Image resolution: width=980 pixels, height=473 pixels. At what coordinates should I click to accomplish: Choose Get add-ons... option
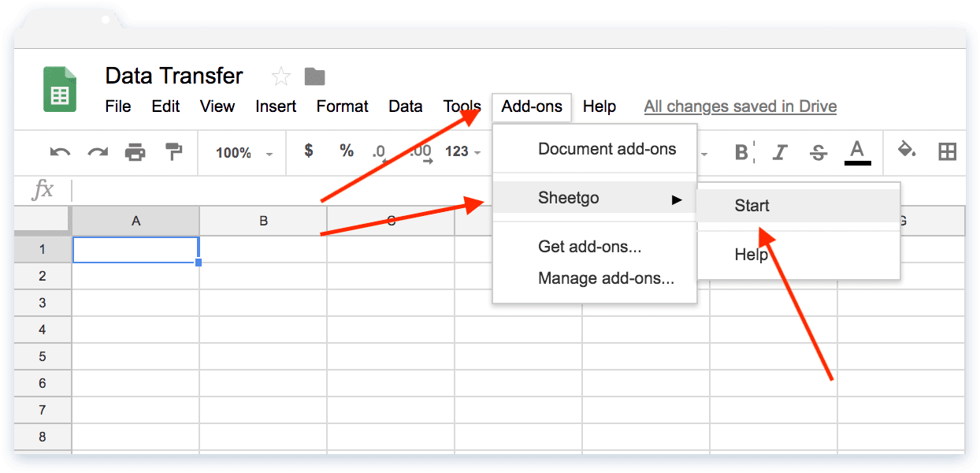tap(595, 247)
